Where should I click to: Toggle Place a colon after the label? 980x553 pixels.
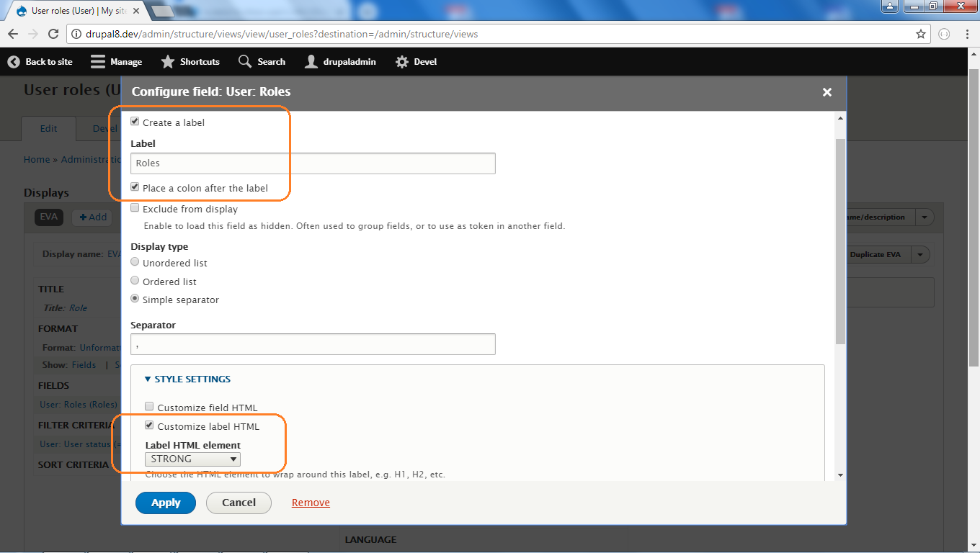pos(135,187)
